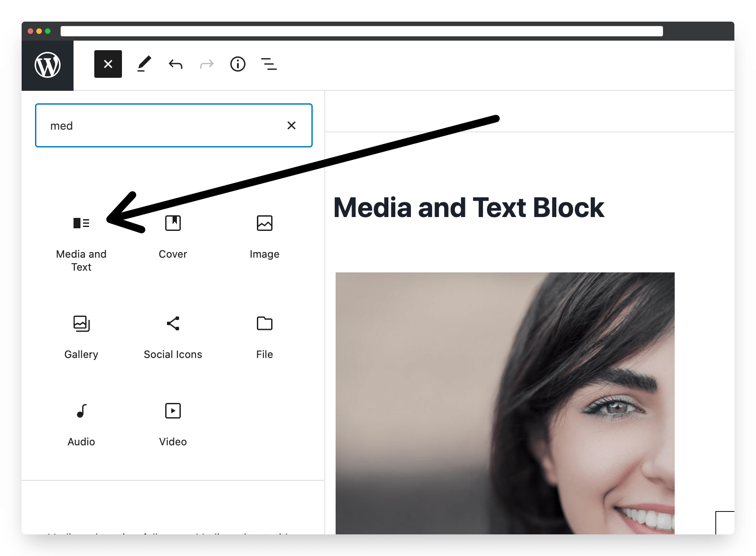This screenshot has height=556, width=756.
Task: Select the woman's portrait image
Action: pyautogui.click(x=505, y=403)
